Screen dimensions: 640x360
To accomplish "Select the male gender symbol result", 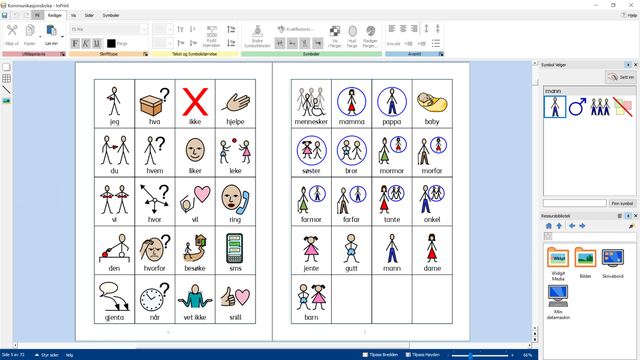I will 577,107.
